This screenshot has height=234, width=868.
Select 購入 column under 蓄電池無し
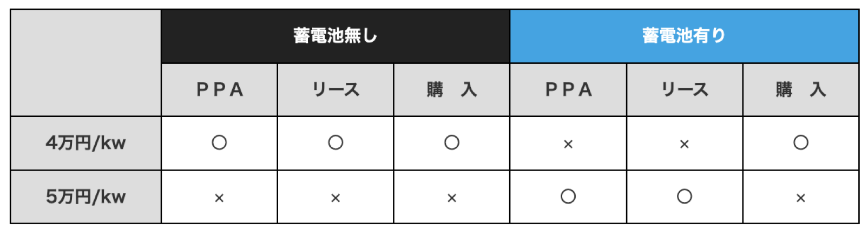tap(452, 90)
